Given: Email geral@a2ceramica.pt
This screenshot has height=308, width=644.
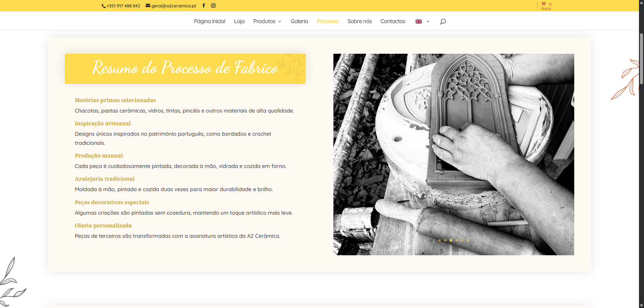Looking at the screenshot, I should [174, 6].
